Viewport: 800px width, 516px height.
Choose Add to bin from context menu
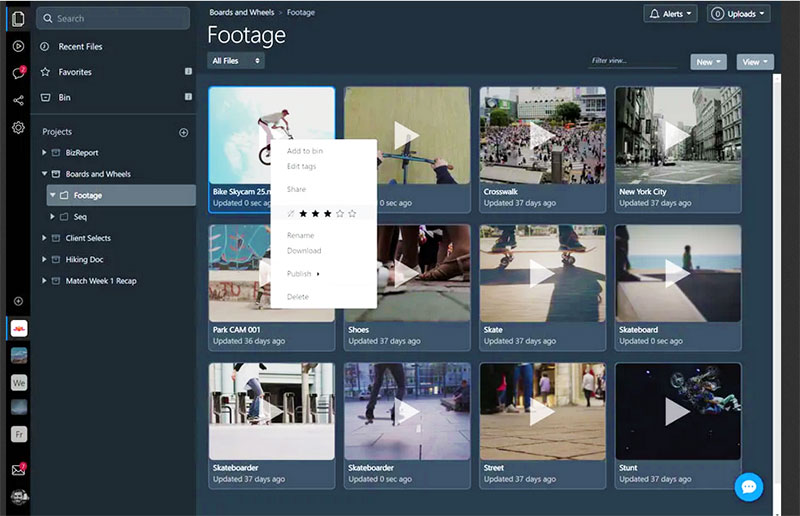pos(305,151)
